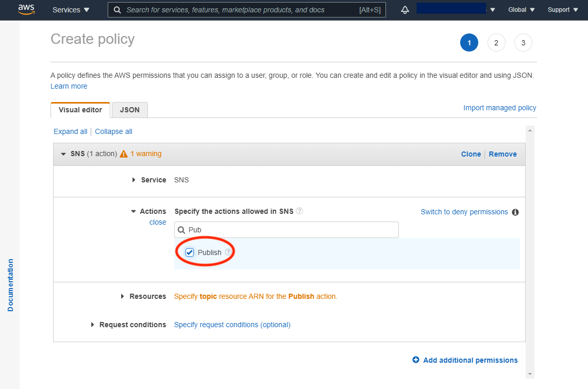Go to step 2 circle
Viewport: 588px width, 389px height.
pos(496,43)
